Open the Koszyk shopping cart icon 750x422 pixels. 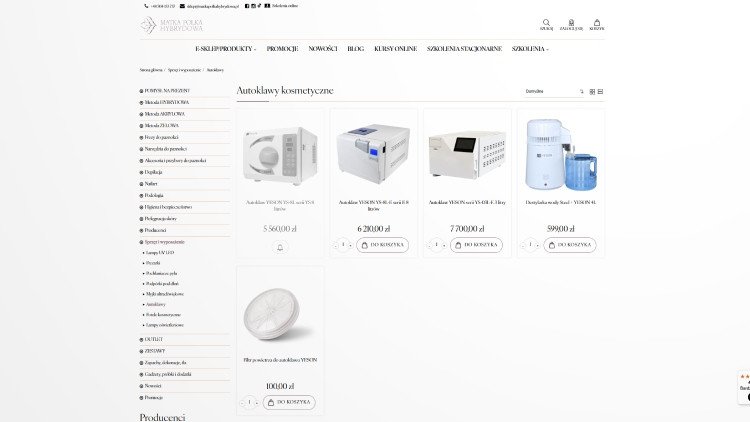[597, 22]
